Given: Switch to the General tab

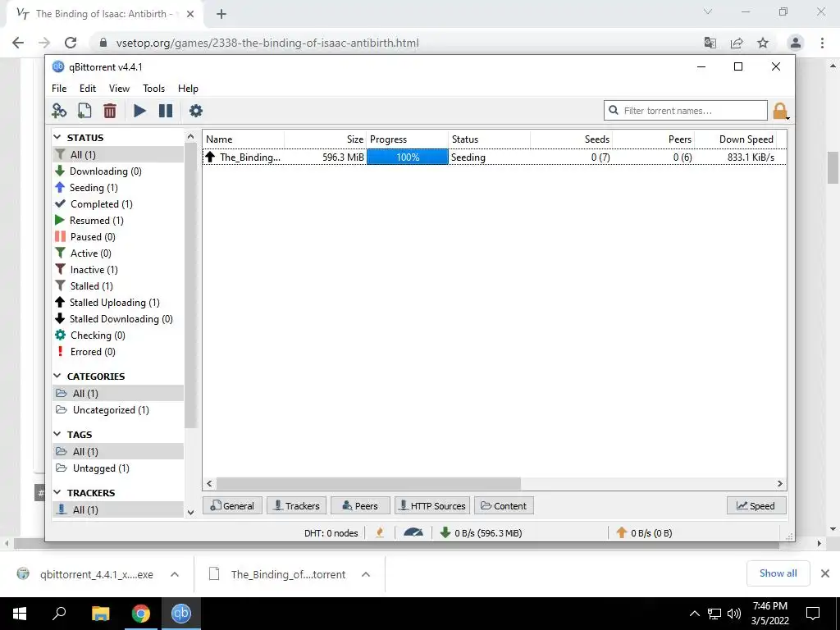Looking at the screenshot, I should pyautogui.click(x=232, y=505).
